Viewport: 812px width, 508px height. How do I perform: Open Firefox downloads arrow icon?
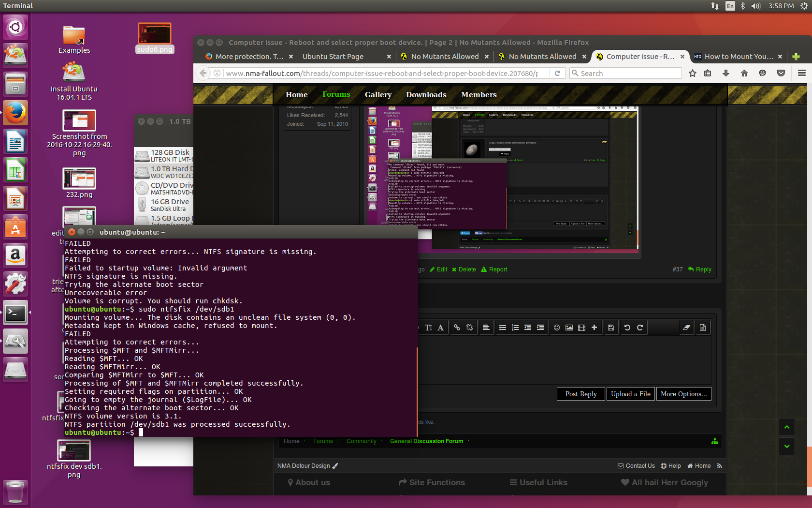pos(726,73)
